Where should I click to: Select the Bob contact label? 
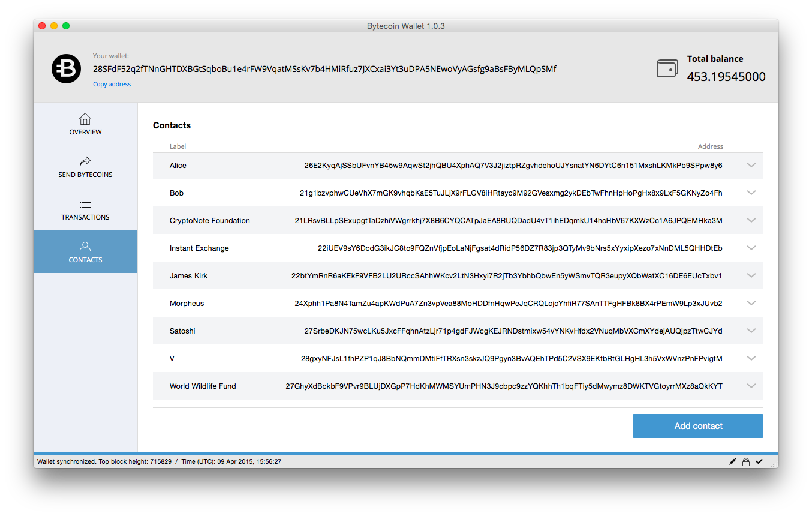(x=176, y=193)
